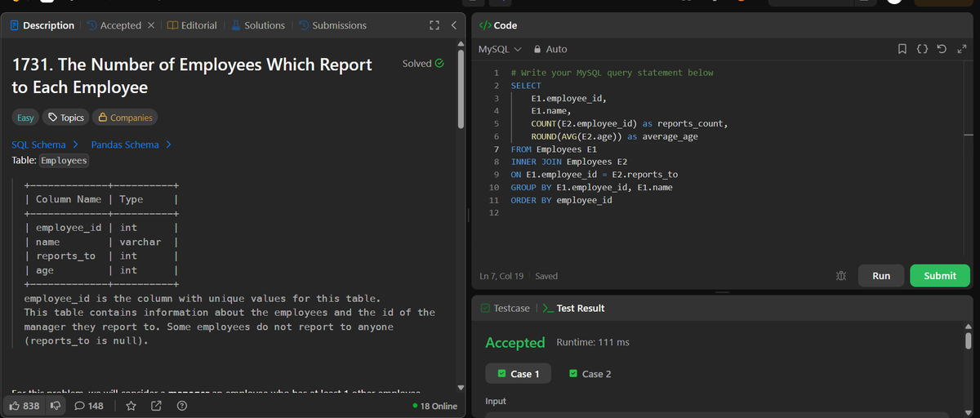The height and width of the screenshot is (418, 980).
Task: Switch to the Test Result tab
Action: click(x=574, y=308)
